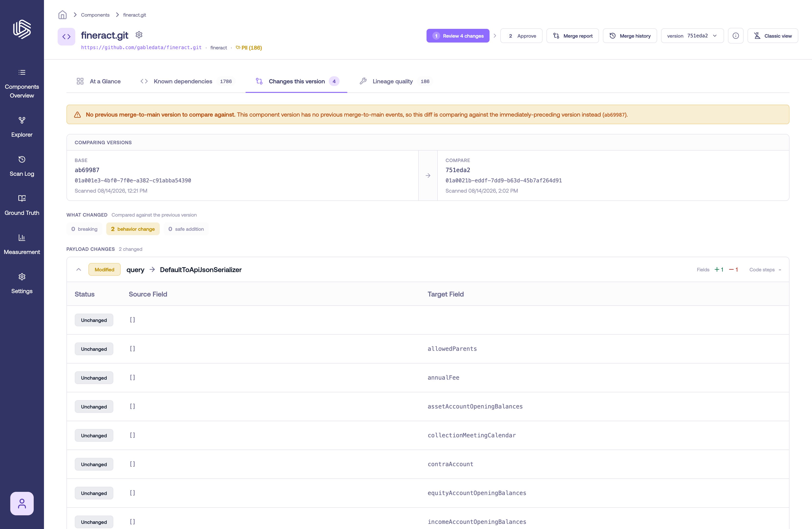The width and height of the screenshot is (812, 529).
Task: Filter by 2 behavior change chip
Action: (x=133, y=229)
